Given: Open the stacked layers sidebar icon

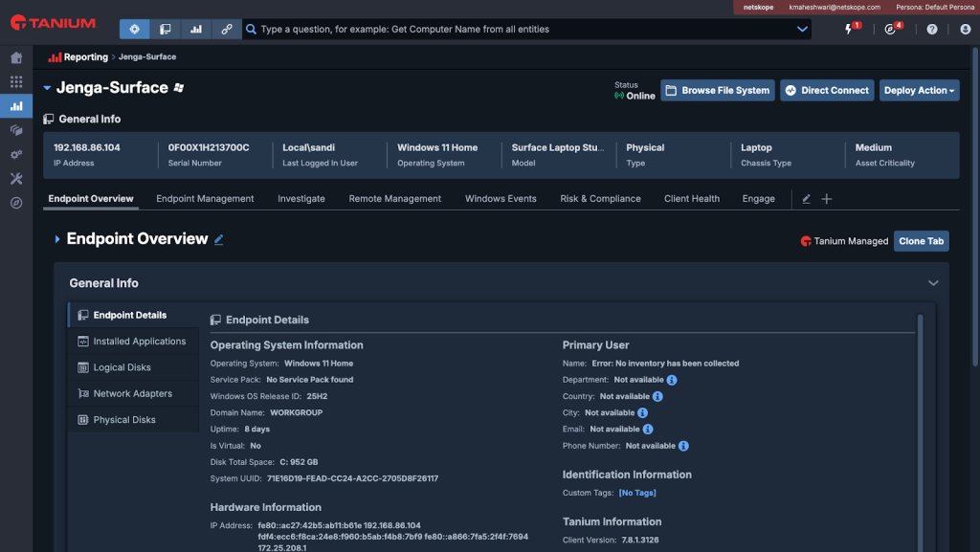Looking at the screenshot, I should 16,130.
